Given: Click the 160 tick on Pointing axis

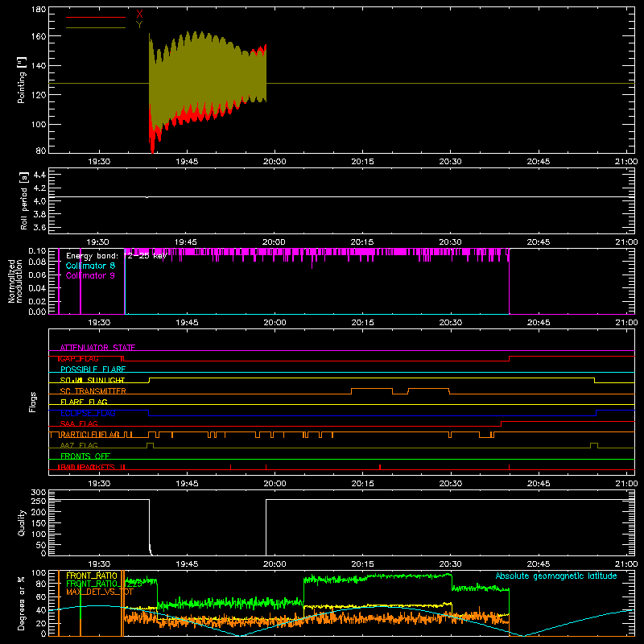Looking at the screenshot, I should (39, 36).
